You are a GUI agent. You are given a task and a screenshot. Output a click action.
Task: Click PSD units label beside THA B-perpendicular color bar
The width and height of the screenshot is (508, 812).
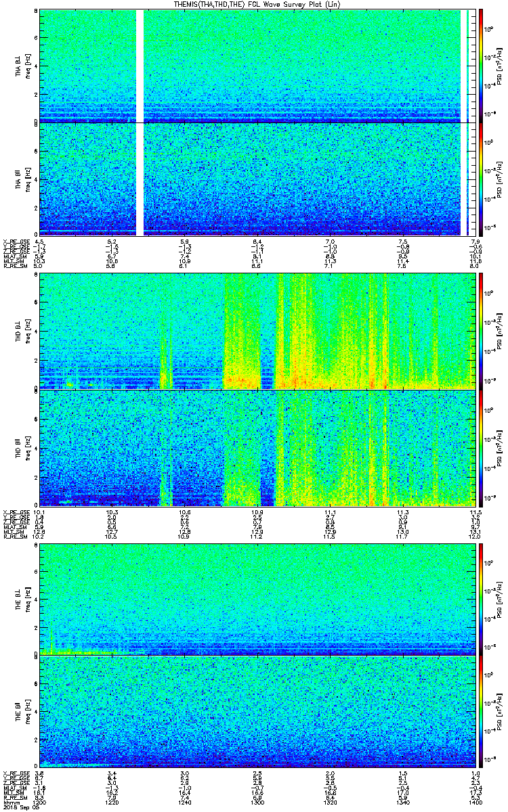[501, 65]
